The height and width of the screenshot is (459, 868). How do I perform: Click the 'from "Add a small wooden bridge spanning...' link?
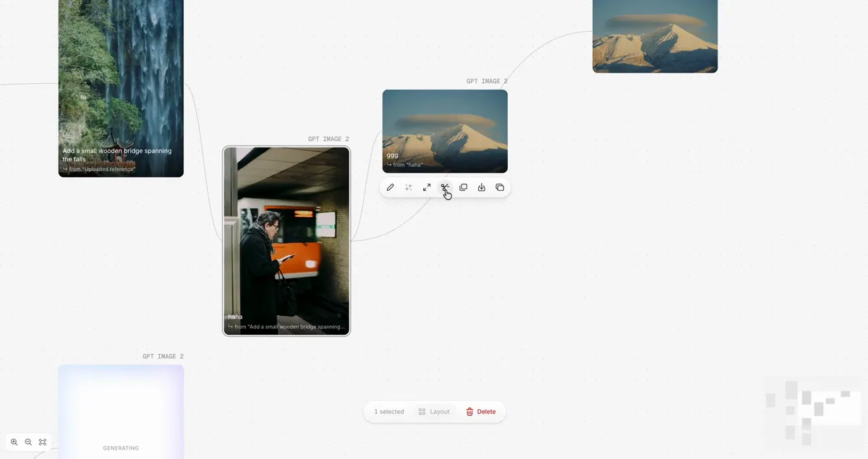[286, 327]
